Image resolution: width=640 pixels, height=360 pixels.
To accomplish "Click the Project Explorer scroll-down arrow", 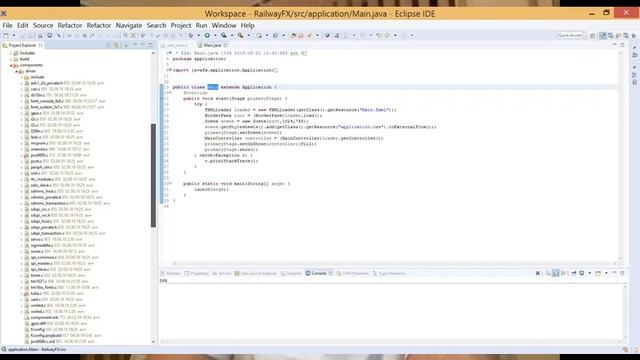I will click(x=153, y=342).
